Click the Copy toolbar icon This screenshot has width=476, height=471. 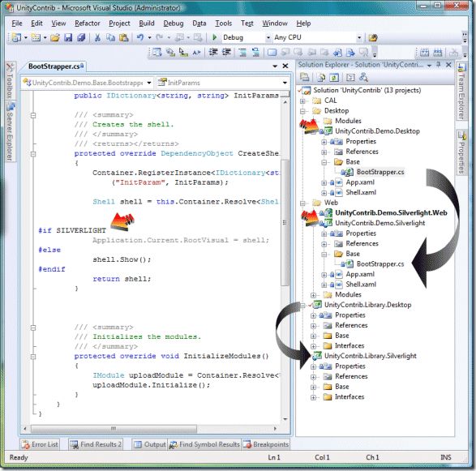coord(110,37)
